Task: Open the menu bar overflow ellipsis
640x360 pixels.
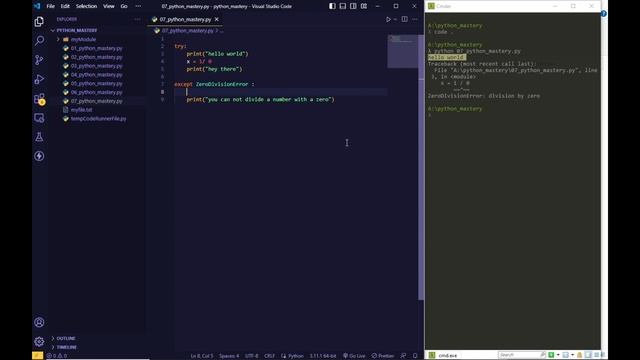Action: pos(138,6)
